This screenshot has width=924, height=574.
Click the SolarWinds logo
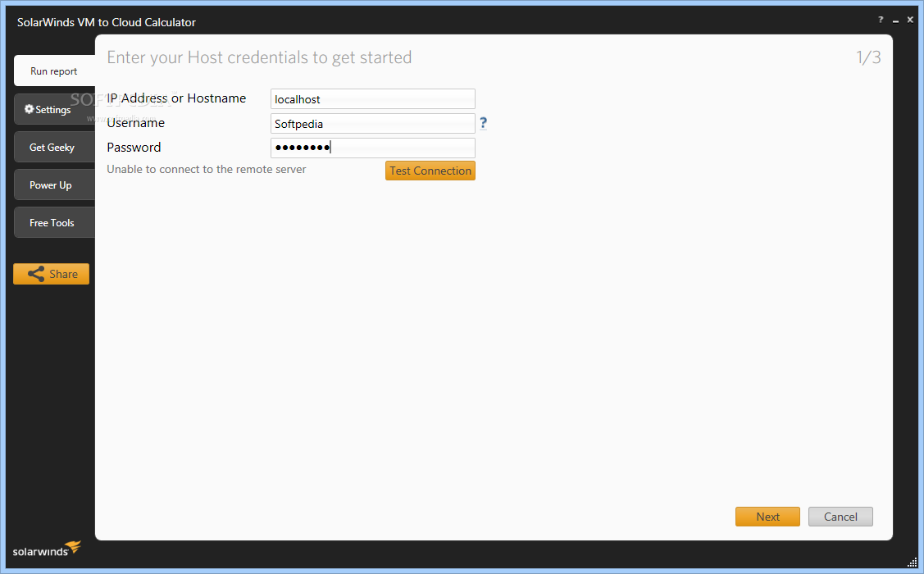[47, 549]
